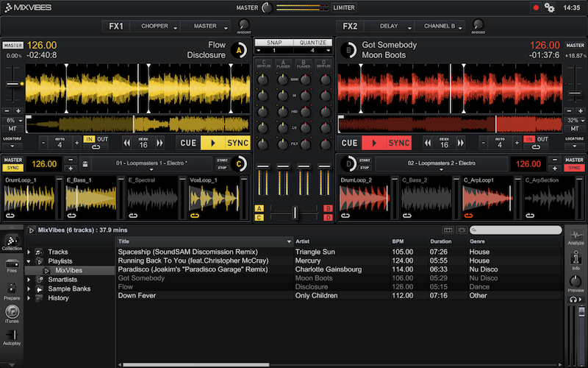Expand the Smartlists tree node

29,280
